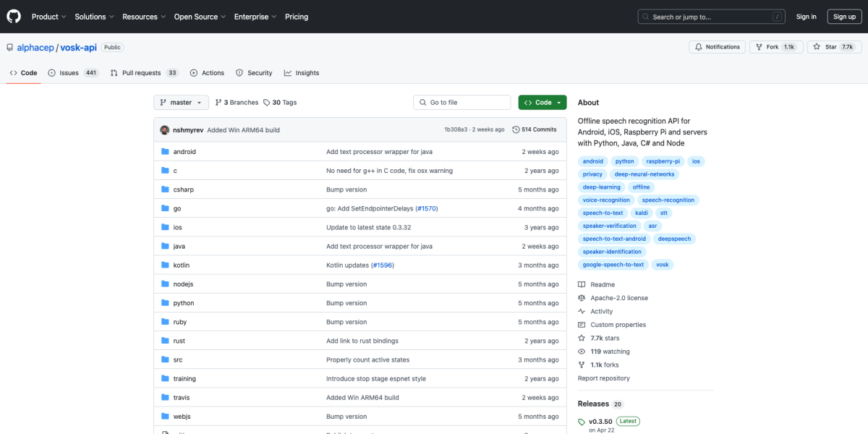Viewport: 868px width, 434px height.
Task: Open the 30 Tags link
Action: pyautogui.click(x=280, y=103)
